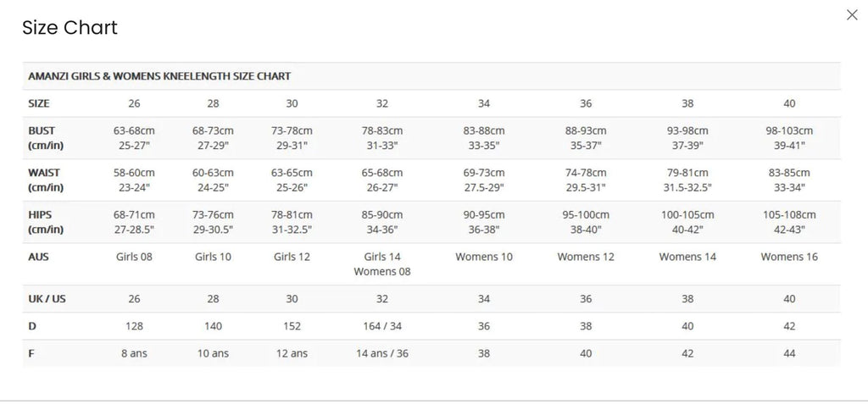Click the Amanzi Kneelength Size Chart title
The image size is (868, 410).
click(x=159, y=76)
